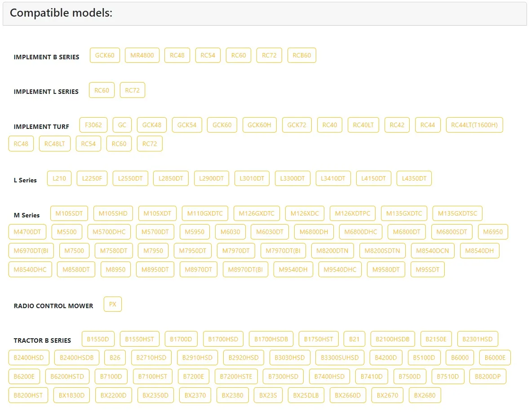Open the B1550D tractor tag
Image resolution: width=531 pixels, height=420 pixels.
98,339
